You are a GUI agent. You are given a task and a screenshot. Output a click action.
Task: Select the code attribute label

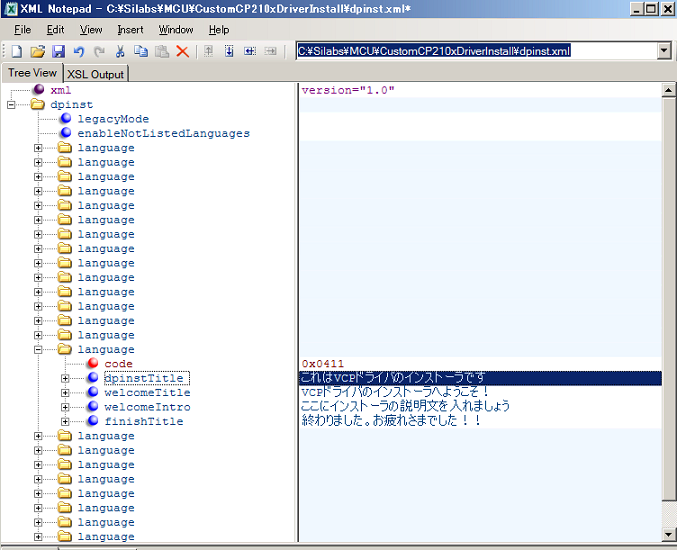[x=118, y=364]
